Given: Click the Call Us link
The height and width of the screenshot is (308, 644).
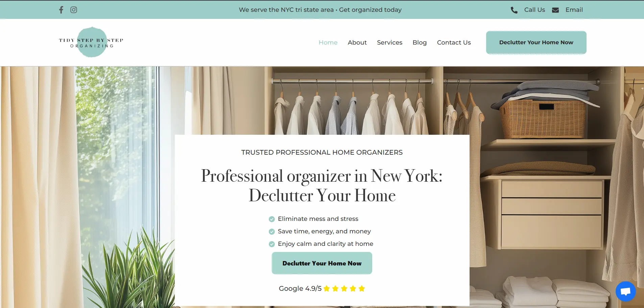Looking at the screenshot, I should pyautogui.click(x=534, y=10).
